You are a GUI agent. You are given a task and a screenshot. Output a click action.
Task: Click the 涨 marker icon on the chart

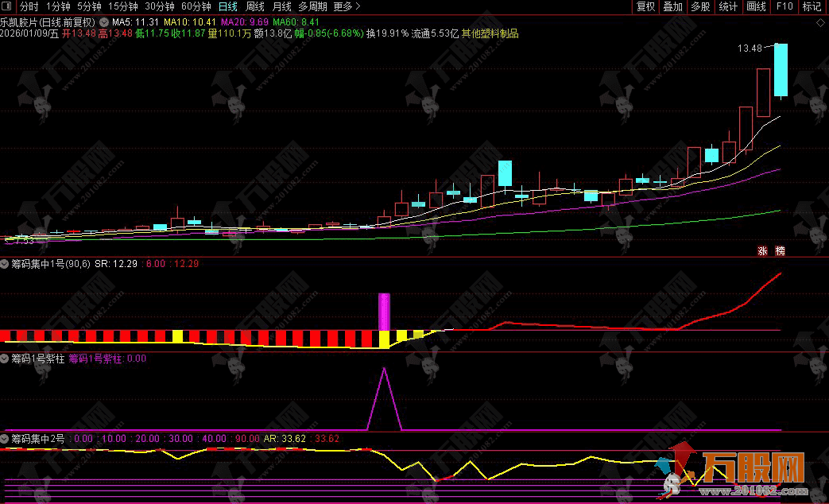point(762,250)
